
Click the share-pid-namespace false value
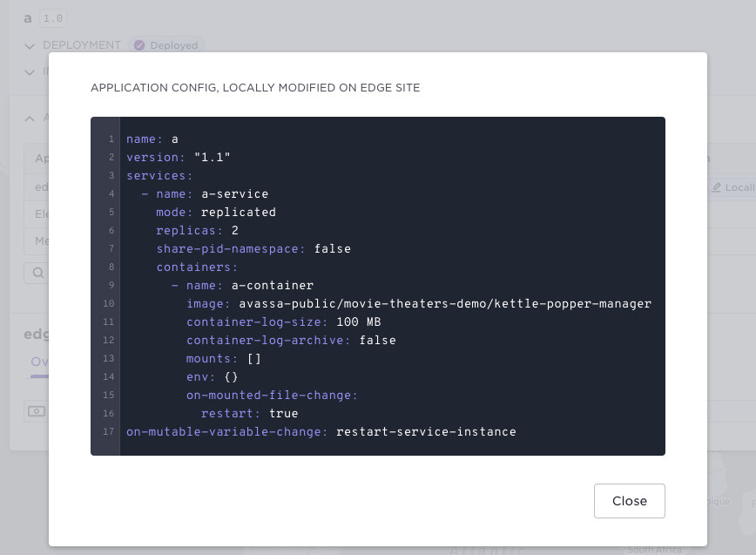[332, 249]
